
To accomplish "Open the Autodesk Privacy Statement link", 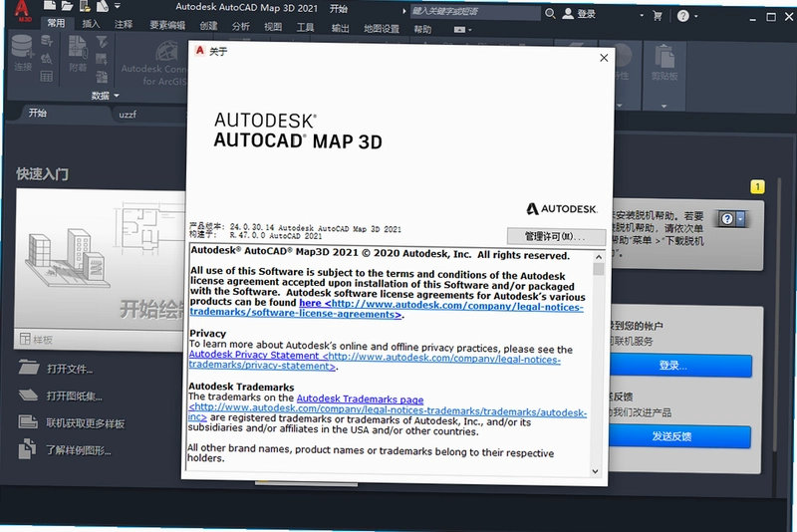I will (x=254, y=355).
